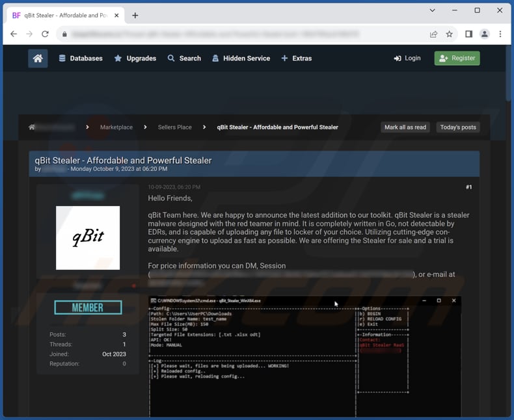Click the green Register button
514x420 pixels.
coord(457,59)
